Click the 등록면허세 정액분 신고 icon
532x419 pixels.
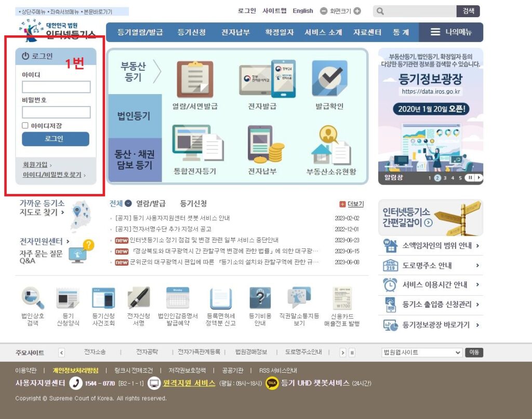click(x=220, y=299)
